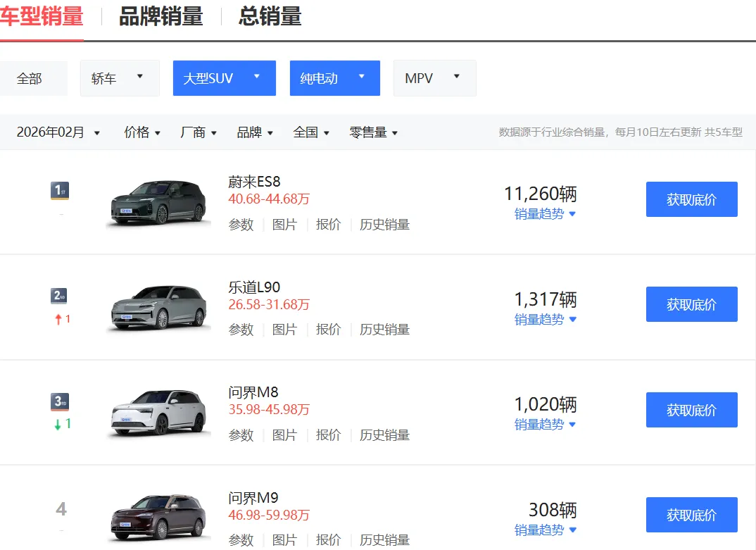Viewport: 756px width, 550px height.
Task: Open 图片 for 问界M8
Action: (284, 435)
